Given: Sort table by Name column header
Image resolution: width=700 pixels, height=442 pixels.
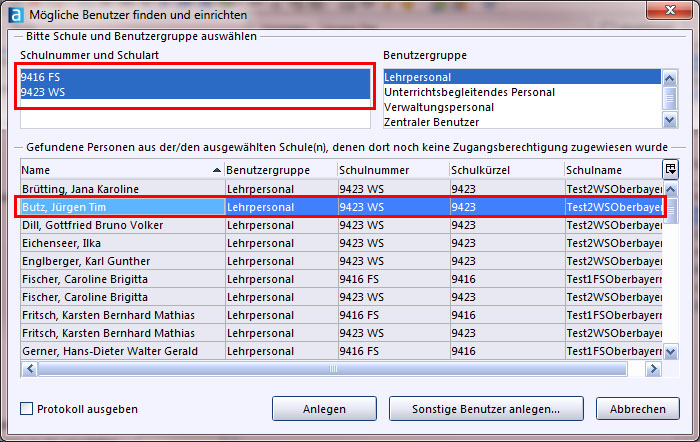Looking at the screenshot, I should coord(122,170).
